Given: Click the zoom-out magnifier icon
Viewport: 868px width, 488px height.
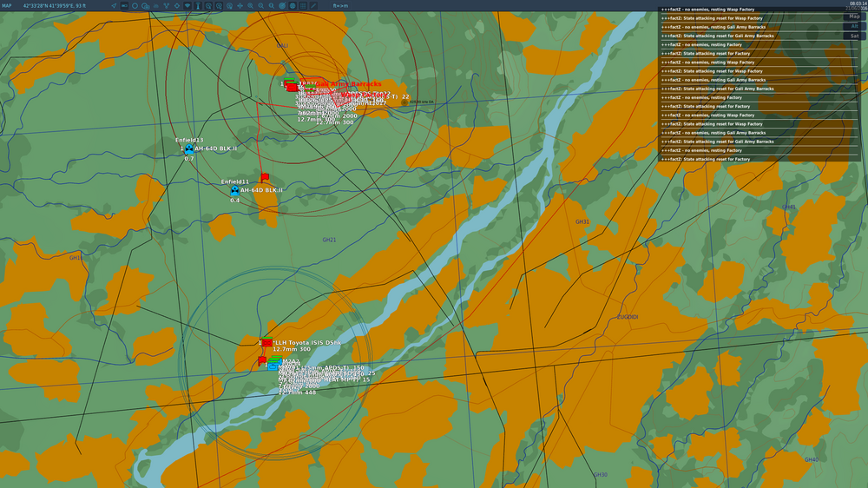Looking at the screenshot, I should pyautogui.click(x=261, y=5).
